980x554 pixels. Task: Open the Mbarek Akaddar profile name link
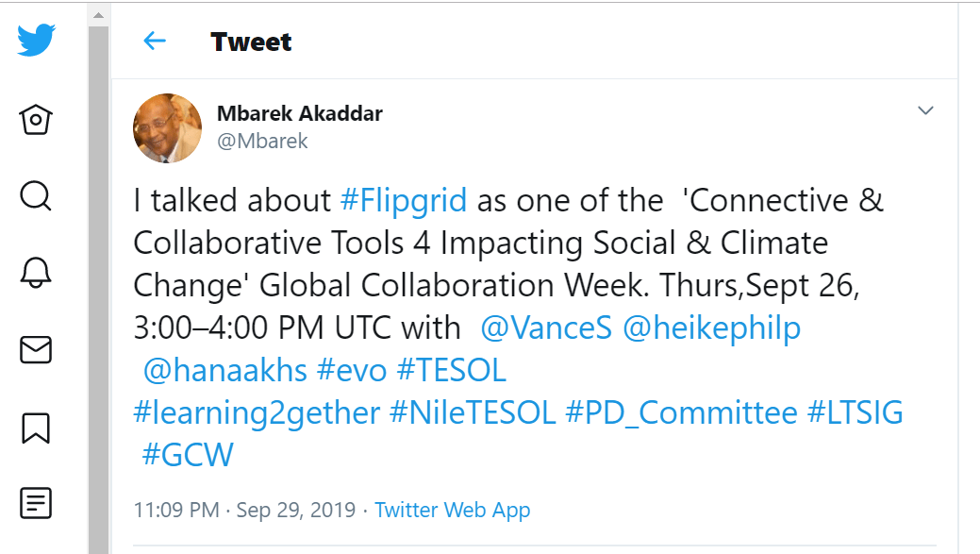point(299,114)
